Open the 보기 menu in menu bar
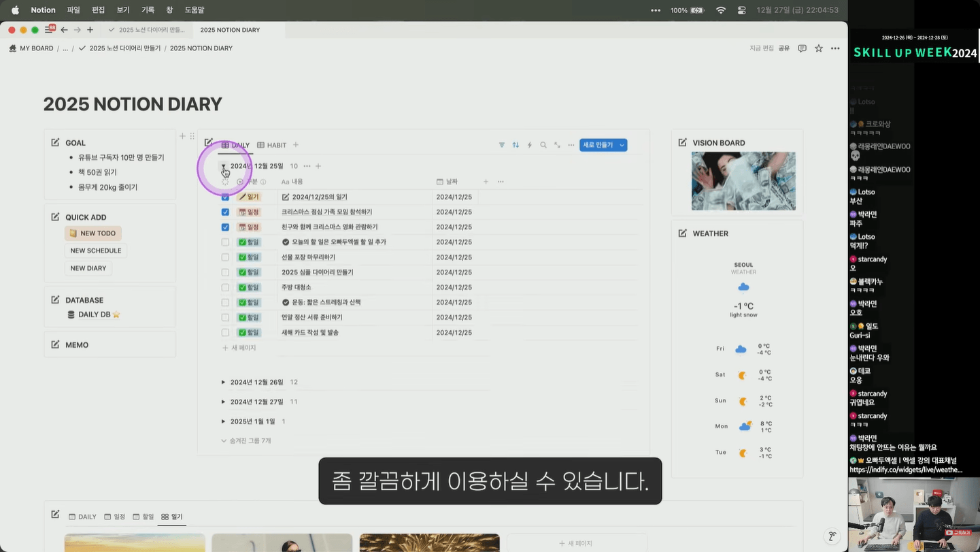Screen dimensions: 980x552 [x=123, y=10]
